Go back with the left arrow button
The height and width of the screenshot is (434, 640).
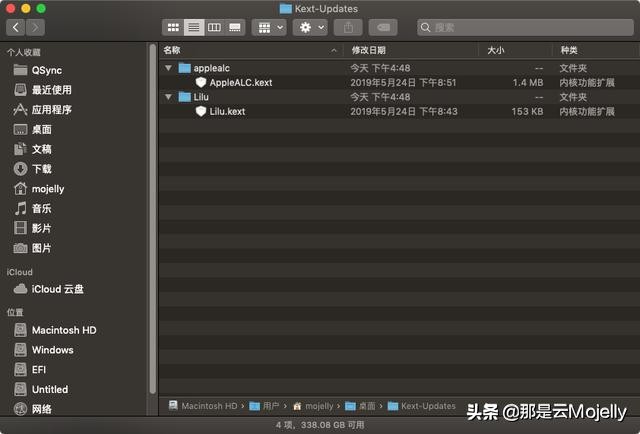(x=16, y=27)
